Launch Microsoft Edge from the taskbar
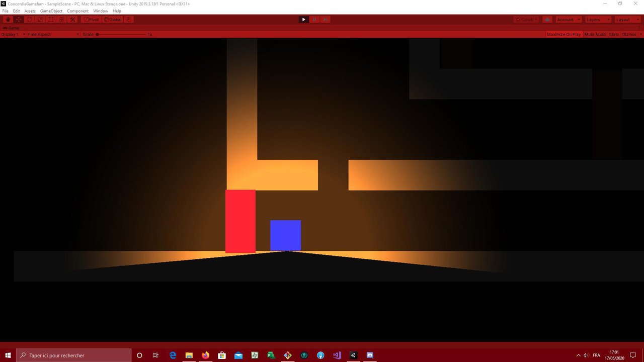 pos(173,355)
